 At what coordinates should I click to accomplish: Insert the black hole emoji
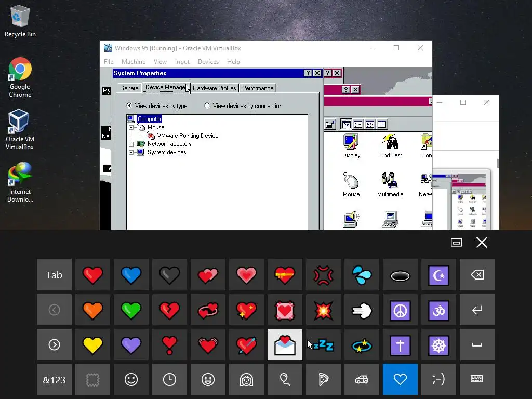(x=400, y=275)
